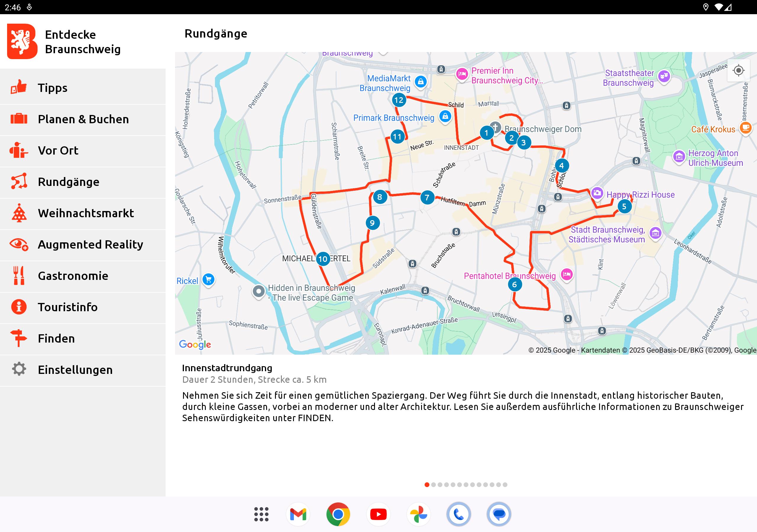Select tour stop marker 12
Viewport: 757px width, 532px height.
(x=399, y=100)
